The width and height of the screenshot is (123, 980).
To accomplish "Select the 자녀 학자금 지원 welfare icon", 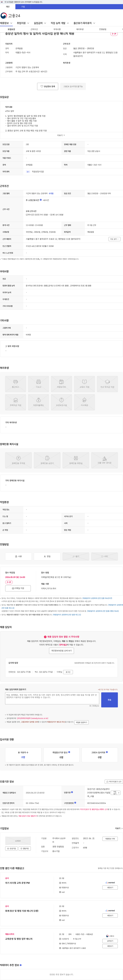I will click(107, 384).
